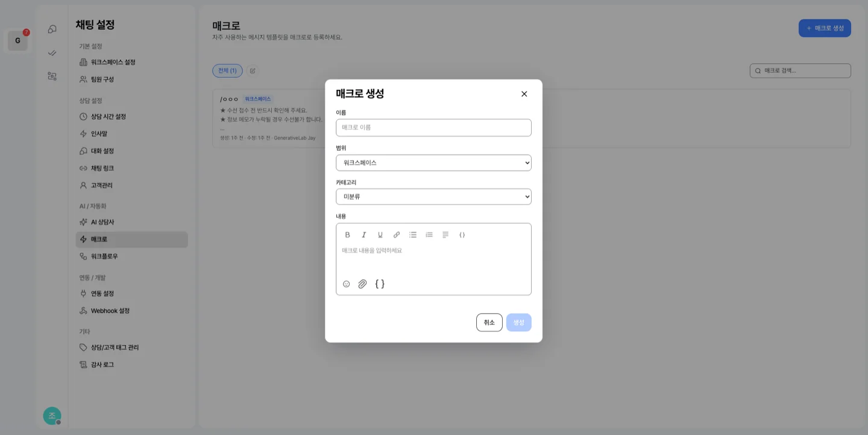Open 상담 시간 설정 menu item
868x435 pixels.
click(131, 116)
